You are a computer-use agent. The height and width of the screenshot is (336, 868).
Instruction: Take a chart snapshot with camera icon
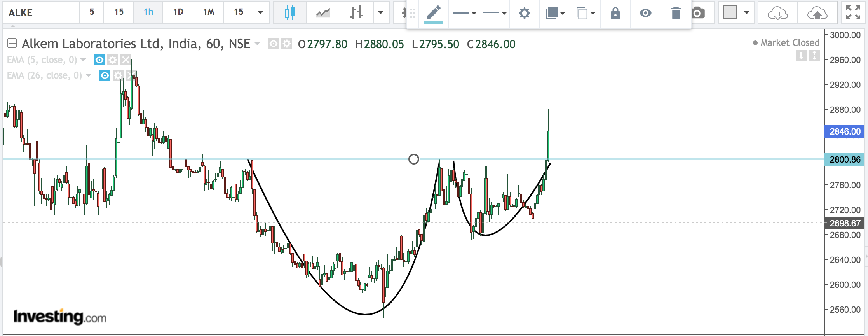698,13
